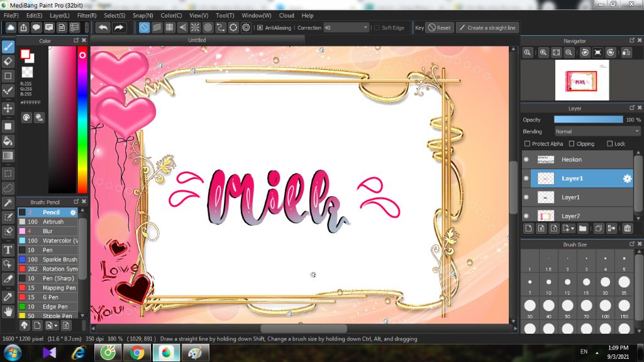
Task: Toggle Soft Edge checkbox
Action: tap(377, 28)
